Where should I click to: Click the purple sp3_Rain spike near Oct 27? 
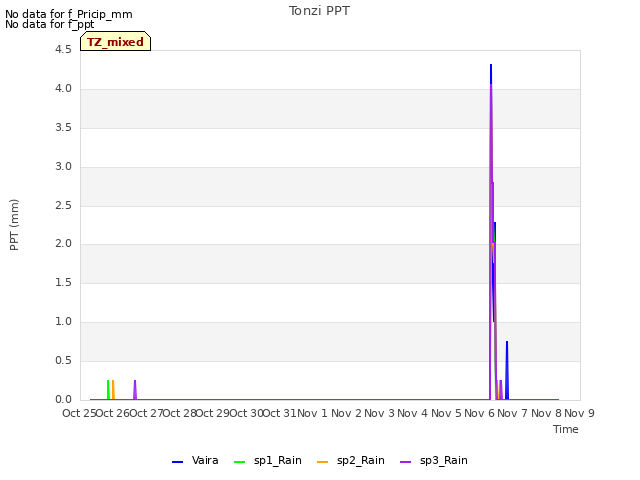click(135, 390)
